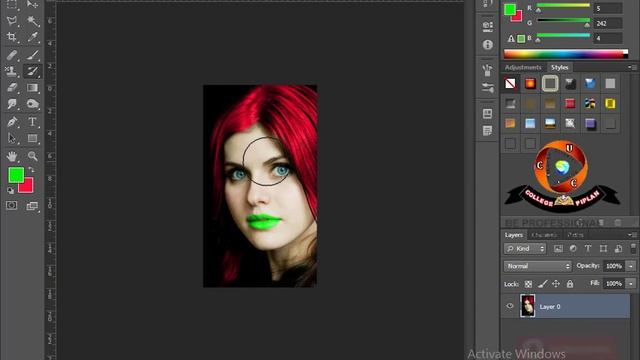Select the Hand tool
This screenshot has height=360, width=640.
point(12,156)
